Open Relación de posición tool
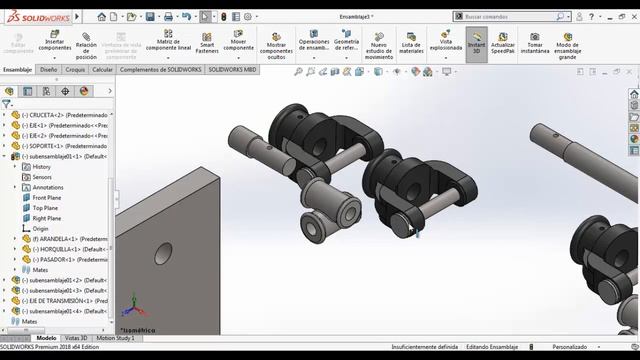The height and width of the screenshot is (360, 640). (x=86, y=45)
